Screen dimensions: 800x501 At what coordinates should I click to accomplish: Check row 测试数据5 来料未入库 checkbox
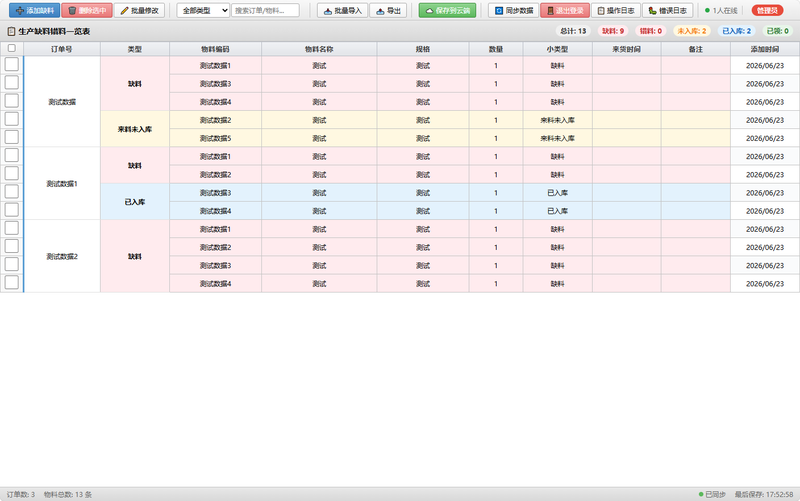point(12,137)
